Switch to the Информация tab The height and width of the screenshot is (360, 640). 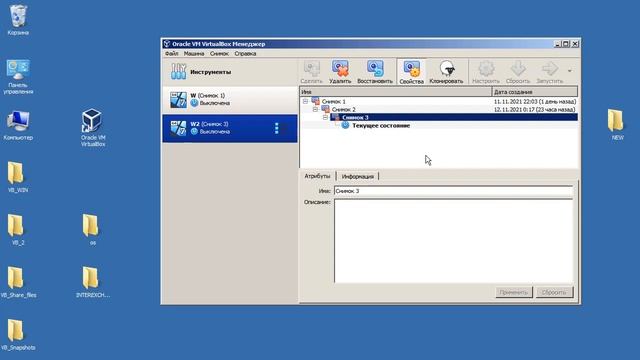click(358, 176)
